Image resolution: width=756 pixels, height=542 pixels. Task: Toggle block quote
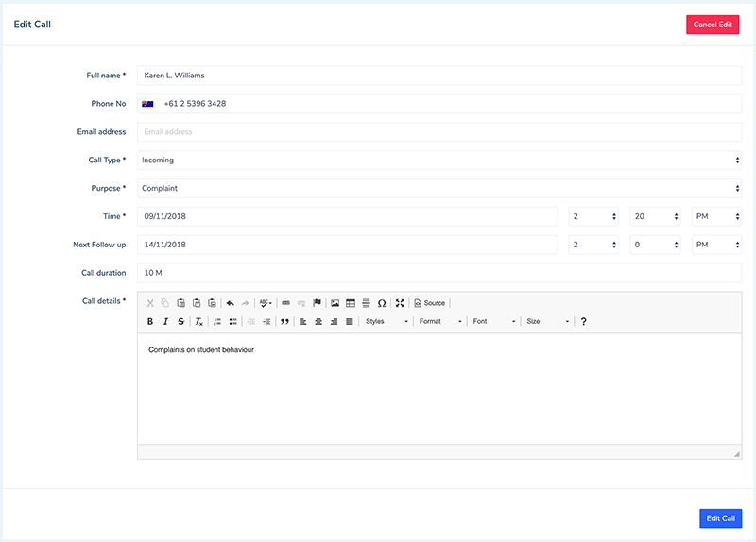(285, 321)
